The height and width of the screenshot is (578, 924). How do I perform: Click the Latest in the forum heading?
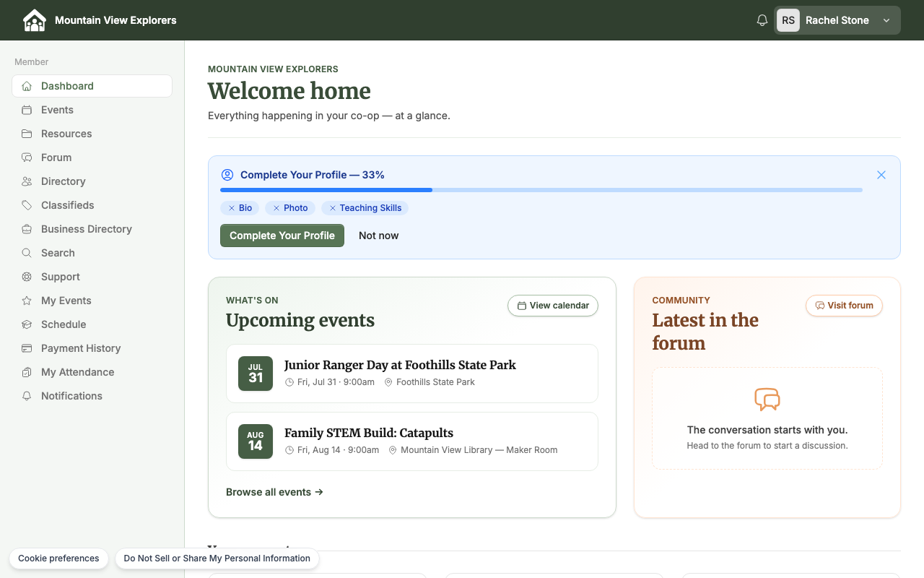(705, 332)
